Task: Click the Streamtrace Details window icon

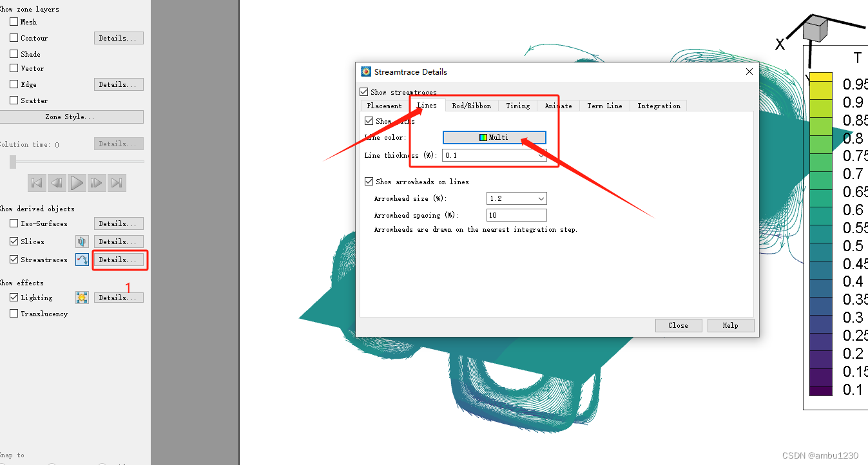Action: pyautogui.click(x=366, y=71)
